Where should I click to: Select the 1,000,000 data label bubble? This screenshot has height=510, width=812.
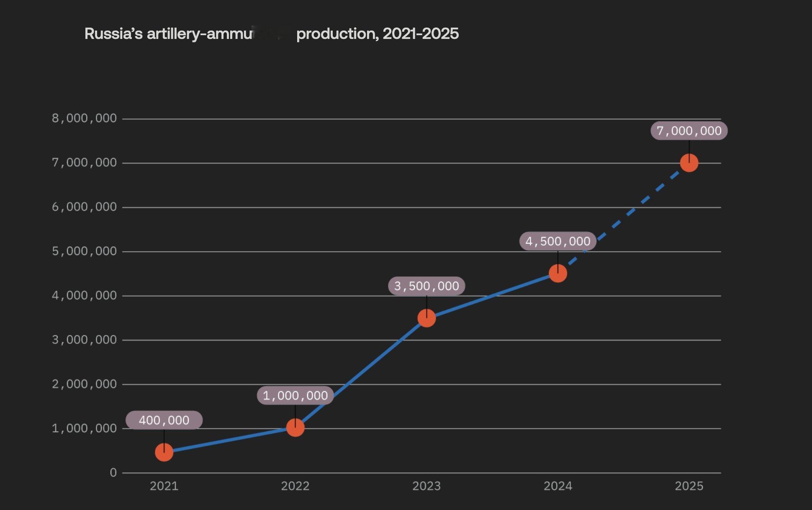(295, 396)
